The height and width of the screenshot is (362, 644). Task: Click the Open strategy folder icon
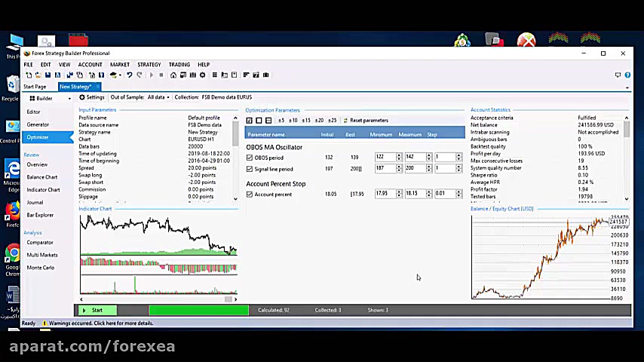pyautogui.click(x=38, y=75)
